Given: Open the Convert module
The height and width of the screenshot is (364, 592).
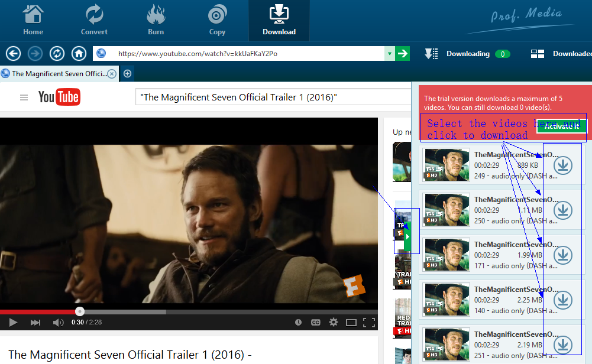Looking at the screenshot, I should (x=94, y=21).
